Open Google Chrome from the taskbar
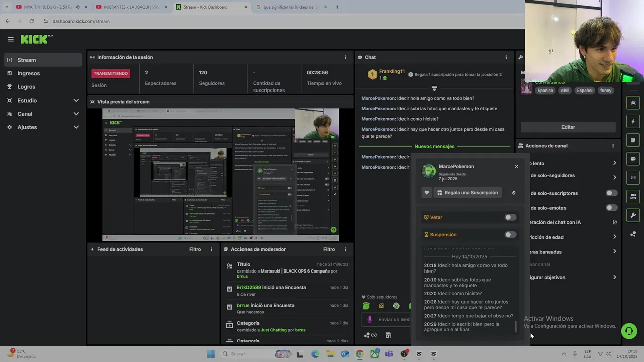Image resolution: width=644 pixels, height=362 pixels. 359,354
